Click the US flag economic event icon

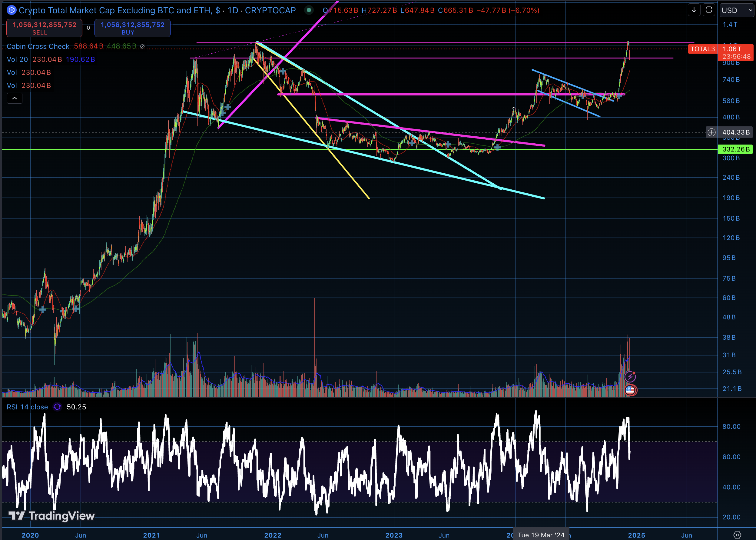coord(630,390)
